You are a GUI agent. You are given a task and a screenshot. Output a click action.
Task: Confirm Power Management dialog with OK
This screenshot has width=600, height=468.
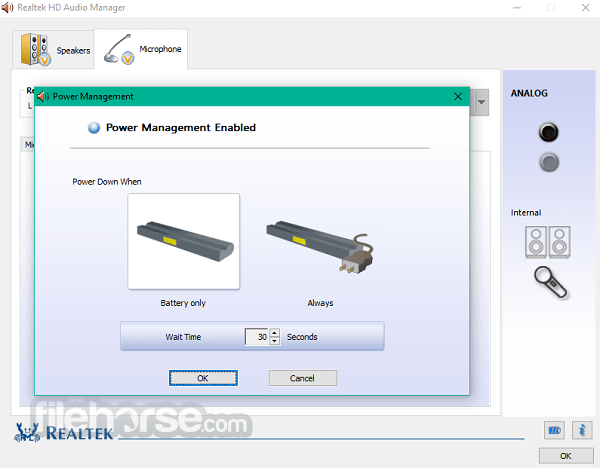pyautogui.click(x=203, y=378)
